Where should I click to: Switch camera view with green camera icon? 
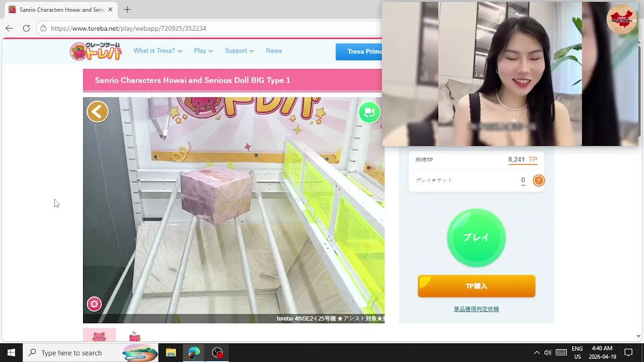(369, 112)
